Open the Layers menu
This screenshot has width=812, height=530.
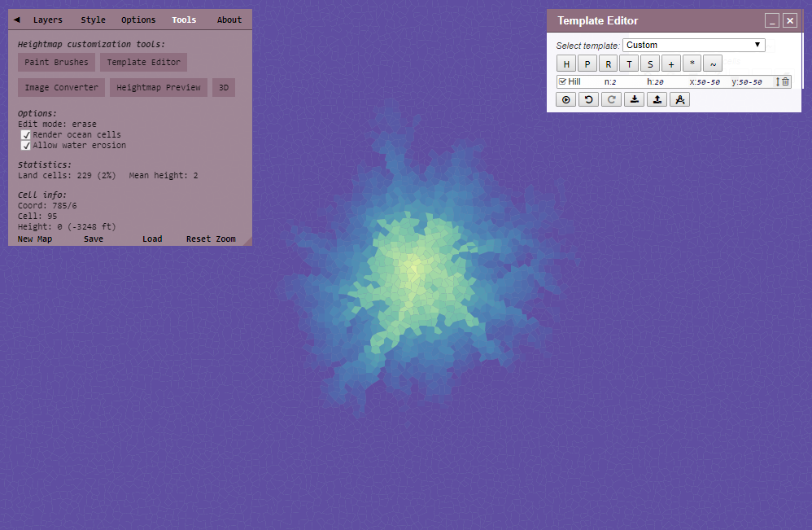coord(47,19)
